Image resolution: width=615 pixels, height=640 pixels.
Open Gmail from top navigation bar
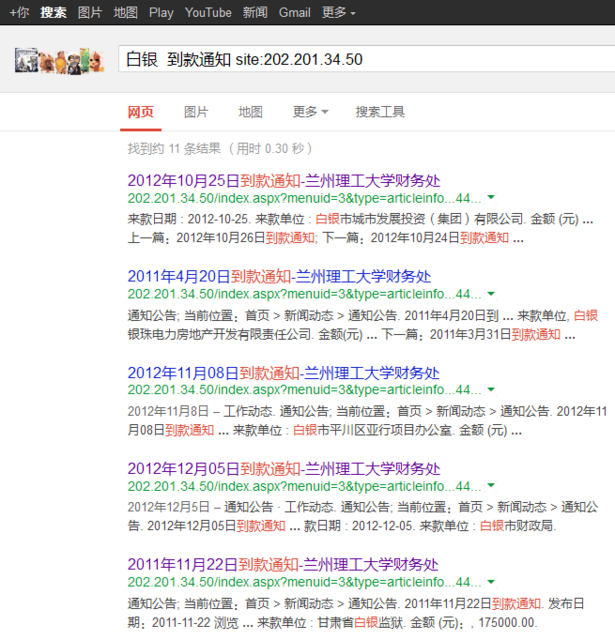tap(294, 12)
